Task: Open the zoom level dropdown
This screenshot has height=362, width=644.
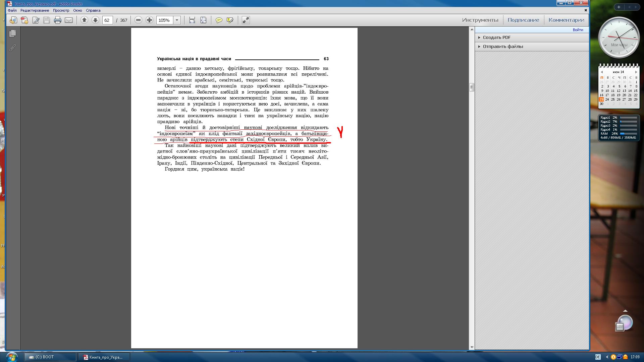Action: (x=177, y=20)
